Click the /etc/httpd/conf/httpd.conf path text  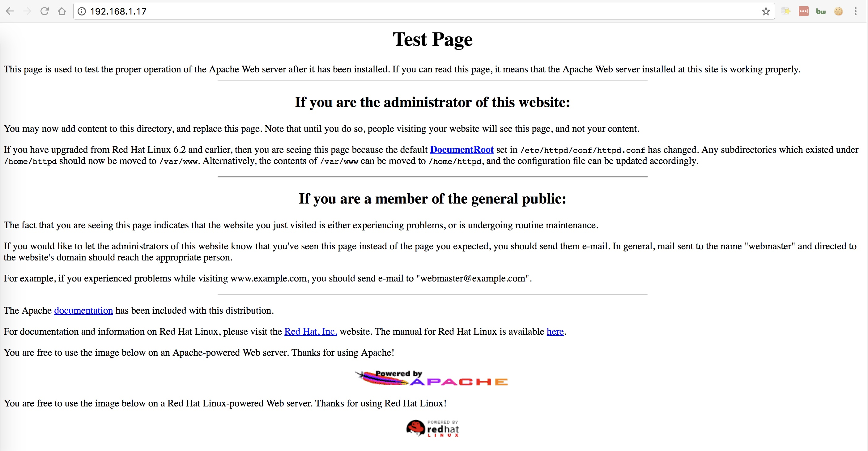point(583,150)
